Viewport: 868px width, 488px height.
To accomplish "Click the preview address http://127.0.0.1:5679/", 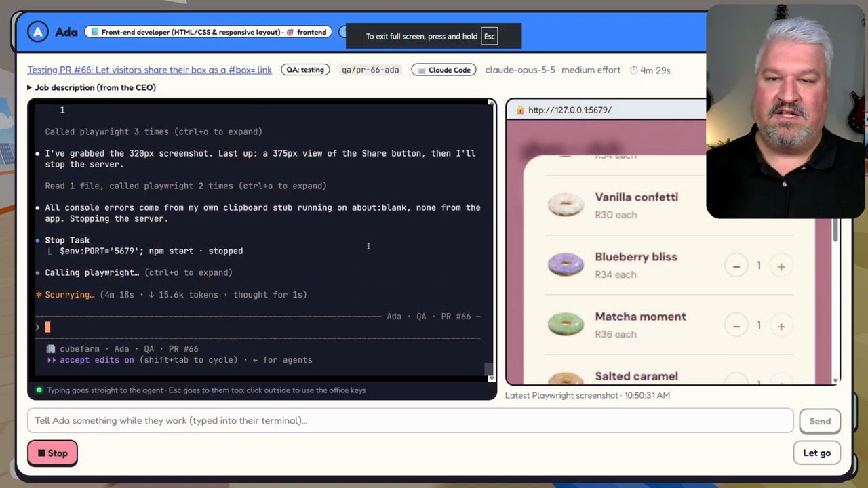I will 570,110.
